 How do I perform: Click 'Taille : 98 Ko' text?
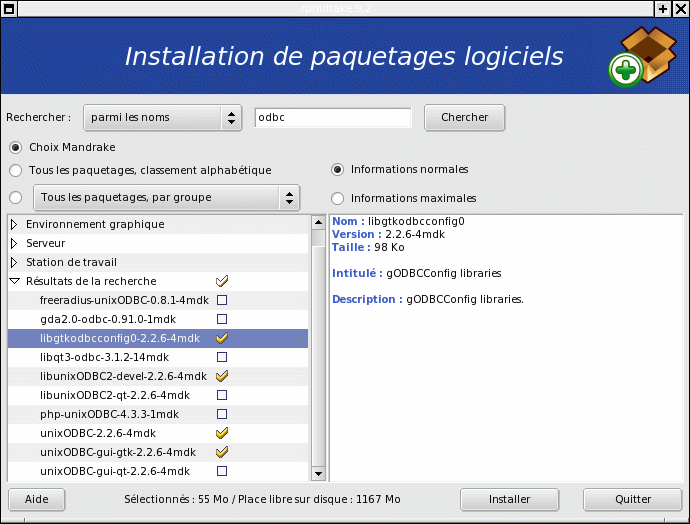pyautogui.click(x=368, y=247)
